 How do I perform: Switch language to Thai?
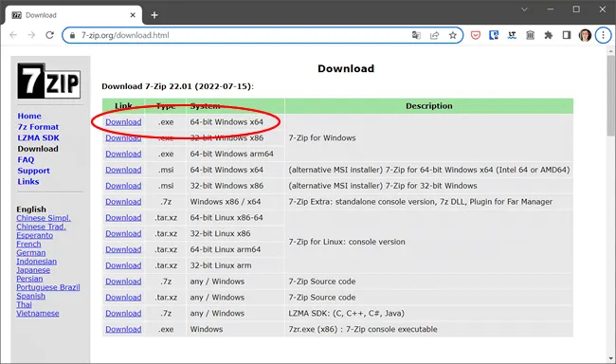point(24,304)
